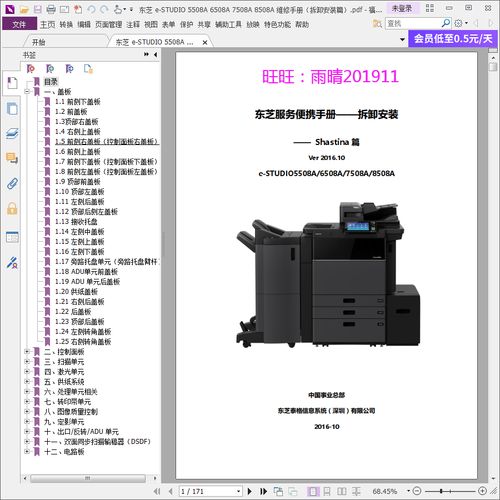The width and height of the screenshot is (500, 500).
Task: Collapse the 一、盖板 bookmark section
Action: (x=27, y=91)
